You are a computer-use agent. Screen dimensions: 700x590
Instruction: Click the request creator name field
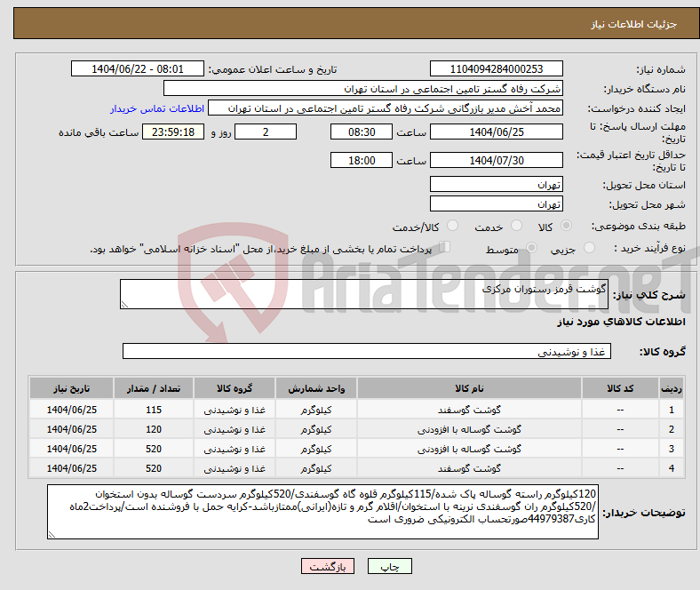point(386,108)
